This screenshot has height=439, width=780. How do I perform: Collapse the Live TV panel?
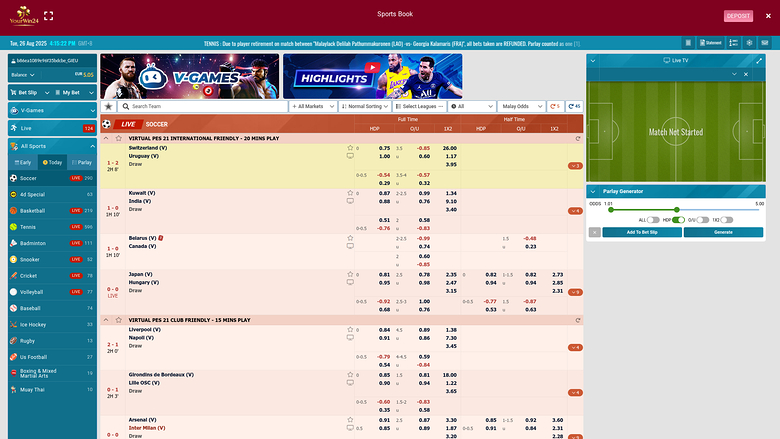click(x=592, y=61)
